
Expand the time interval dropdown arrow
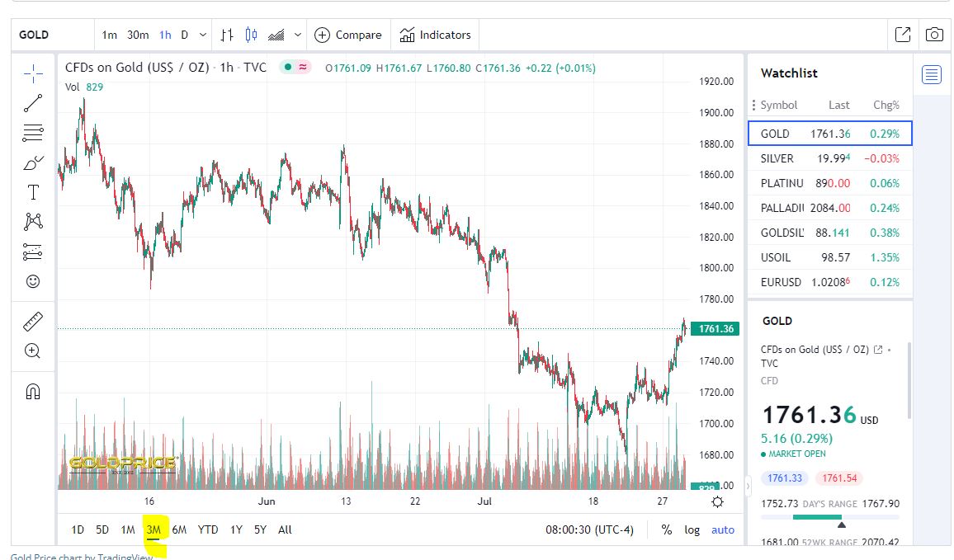pos(203,35)
